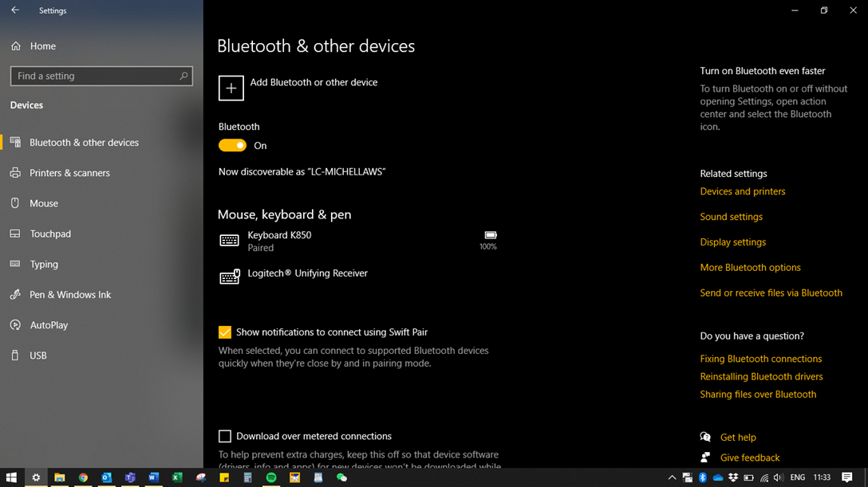Open More Bluetooth options link
The image size is (868, 487).
750,268
